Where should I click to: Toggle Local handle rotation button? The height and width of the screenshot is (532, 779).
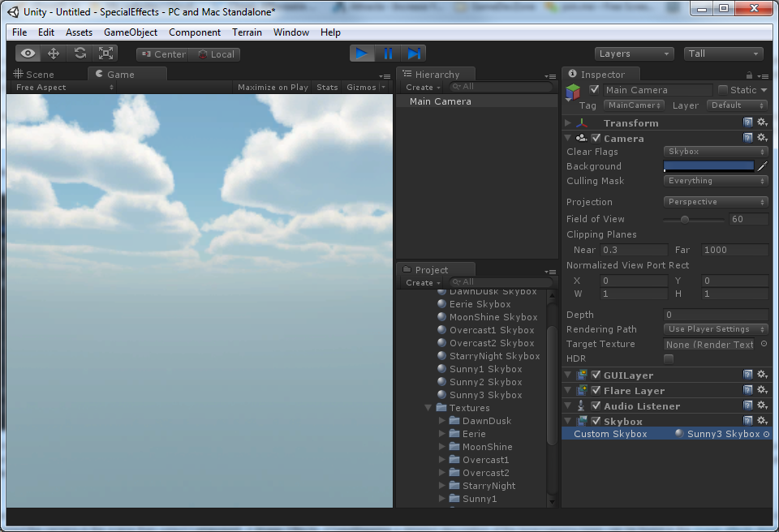coord(214,54)
